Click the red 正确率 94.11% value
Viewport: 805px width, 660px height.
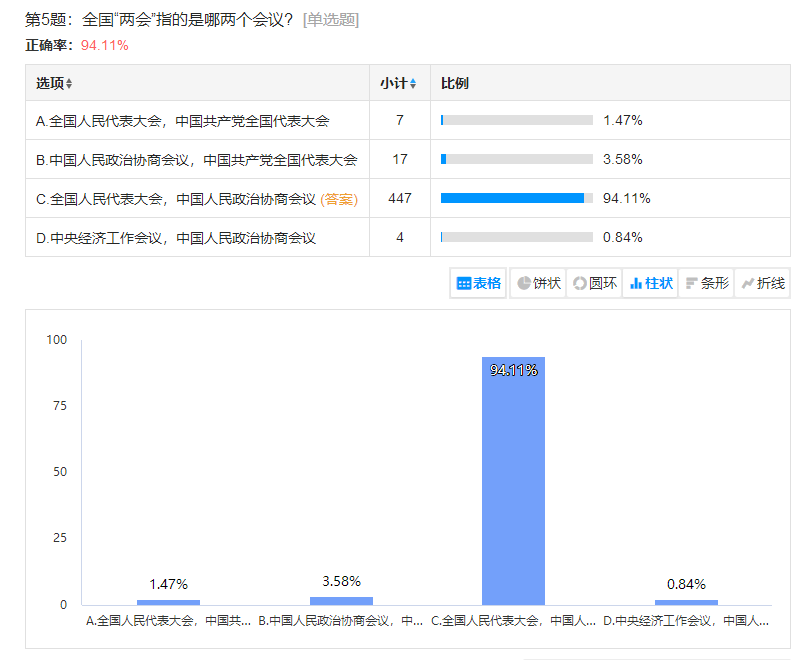[x=104, y=45]
